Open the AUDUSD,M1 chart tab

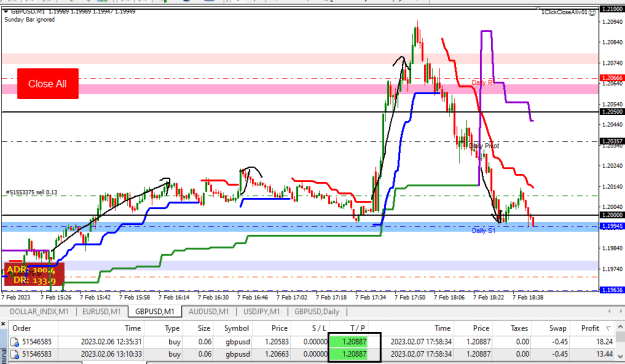tap(208, 311)
